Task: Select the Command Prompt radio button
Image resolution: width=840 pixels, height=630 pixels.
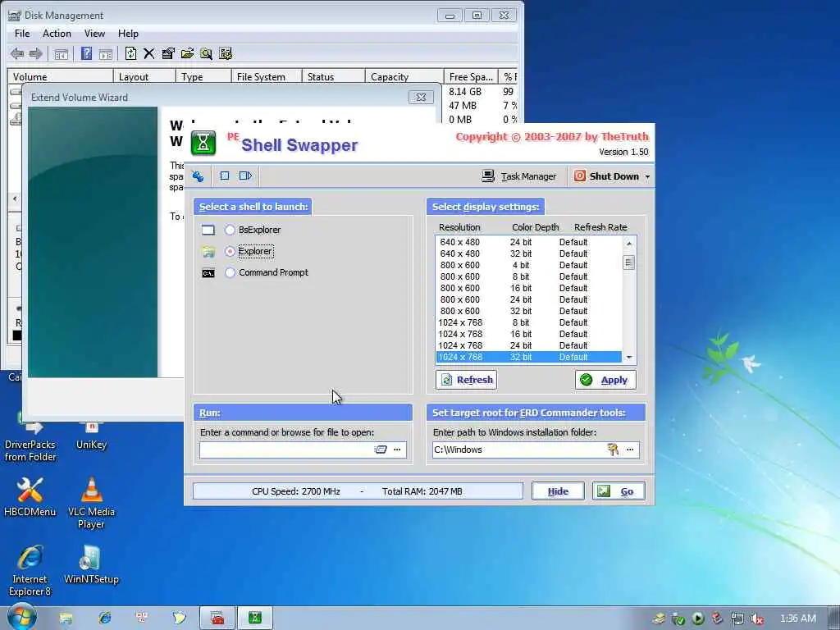Action: [x=230, y=272]
